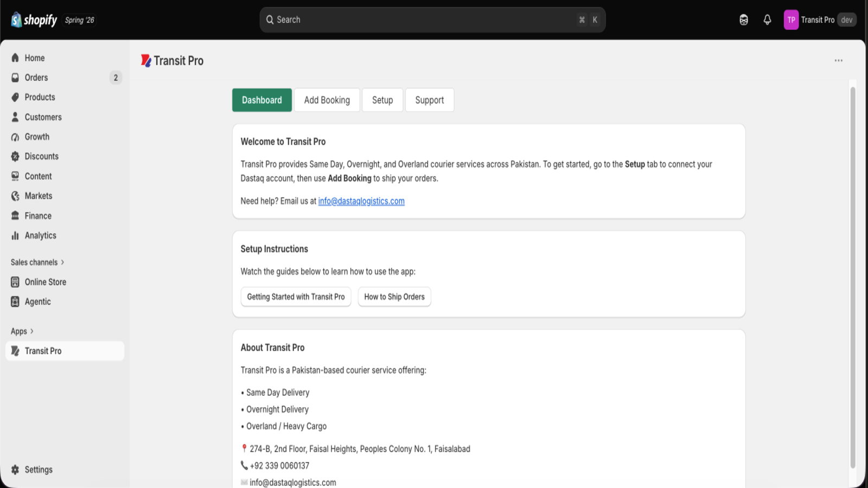Click the Content image icon
This screenshot has width=868, height=488.
click(x=15, y=176)
